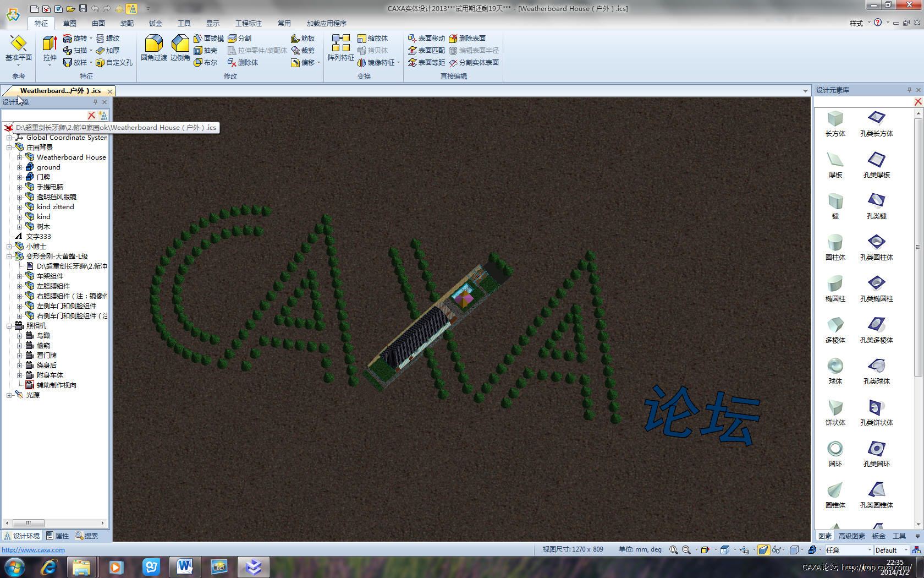Expand the Global Coordinate System node
The width and height of the screenshot is (924, 578).
pyautogui.click(x=9, y=138)
